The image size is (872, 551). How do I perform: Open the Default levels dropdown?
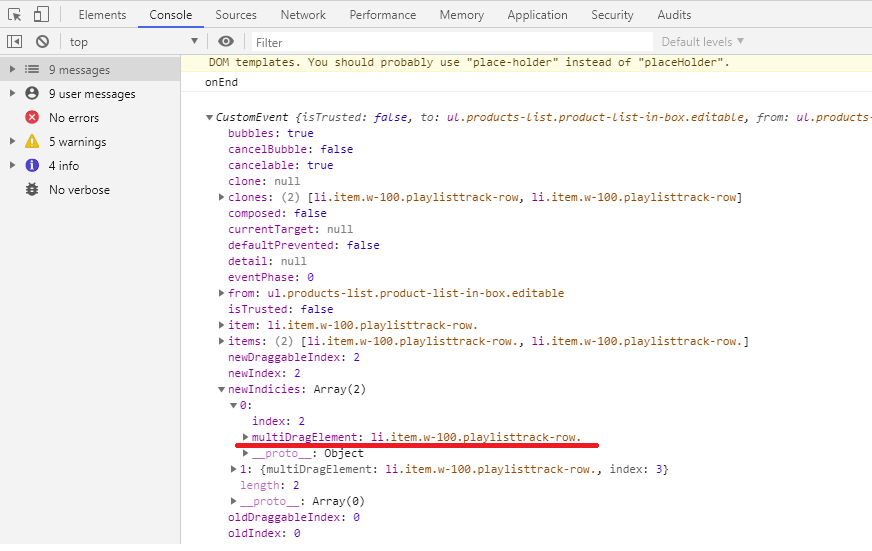click(702, 42)
